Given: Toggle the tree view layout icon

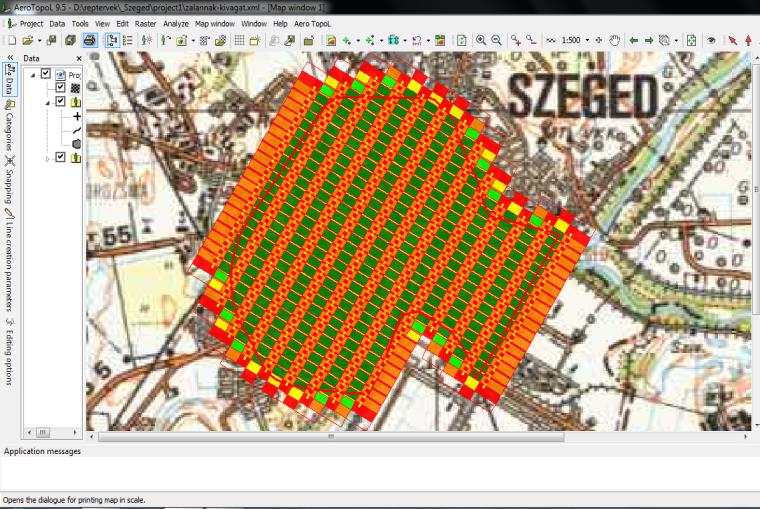Looking at the screenshot, I should click(112, 41).
